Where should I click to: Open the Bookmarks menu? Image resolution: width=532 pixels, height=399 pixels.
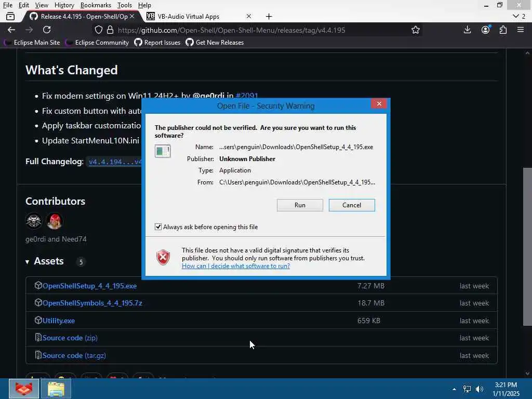(96, 5)
